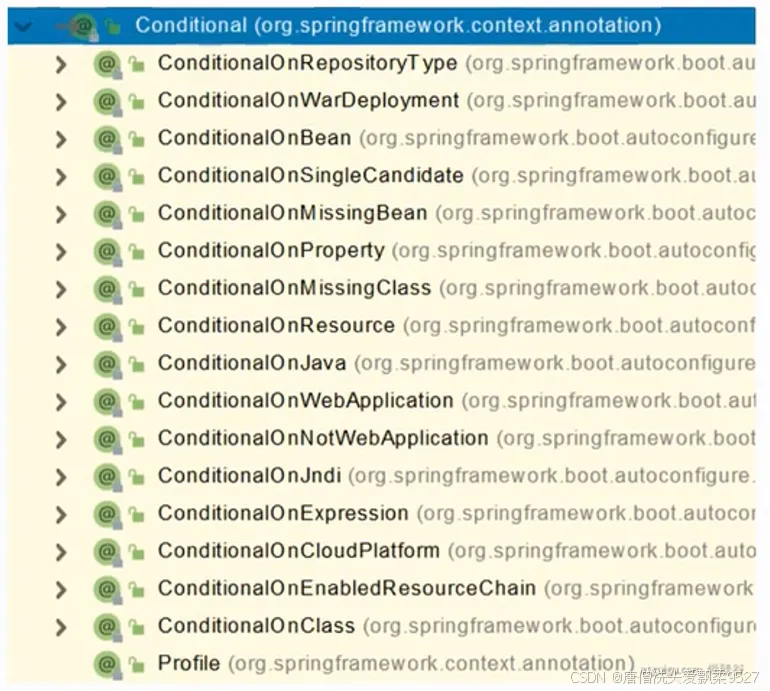Select ConditionalOnNotWebApplication entry

pos(322,438)
